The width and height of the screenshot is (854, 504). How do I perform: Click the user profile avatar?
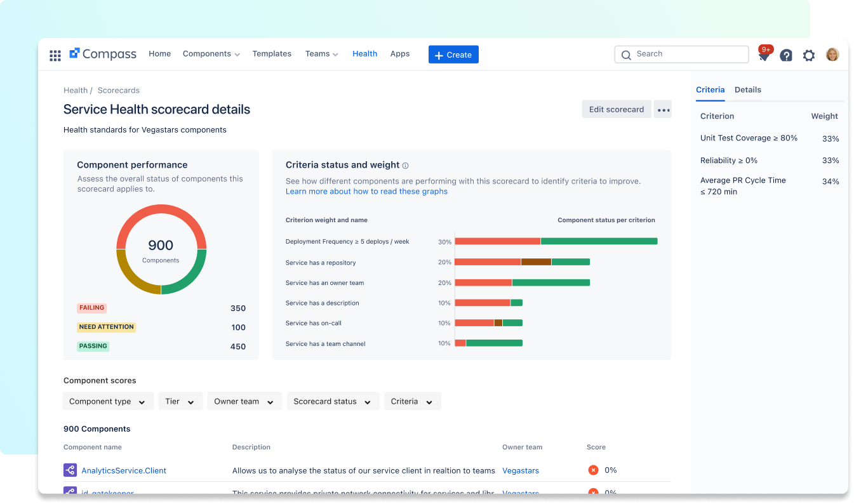point(832,55)
